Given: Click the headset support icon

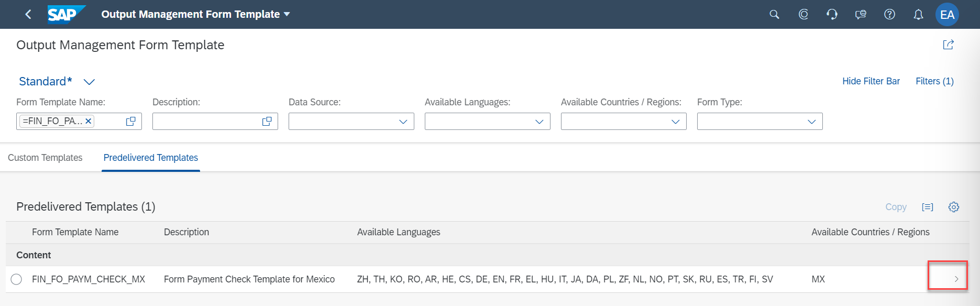Looking at the screenshot, I should click(832, 14).
